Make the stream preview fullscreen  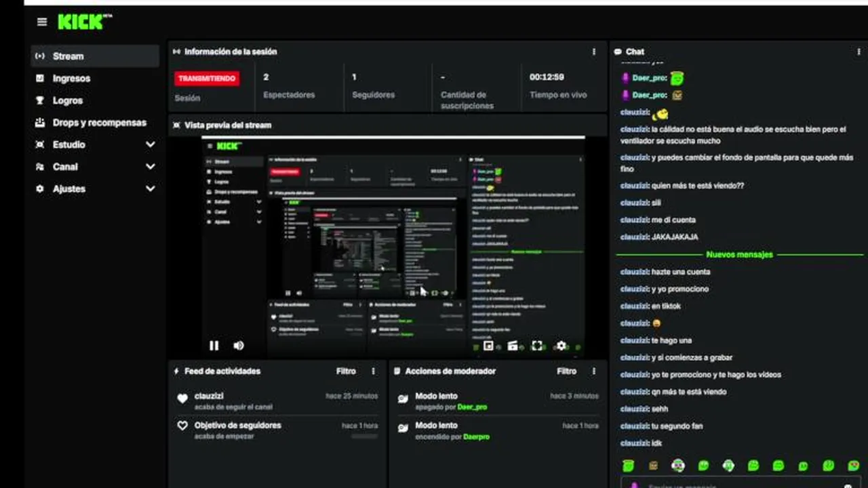pyautogui.click(x=537, y=346)
